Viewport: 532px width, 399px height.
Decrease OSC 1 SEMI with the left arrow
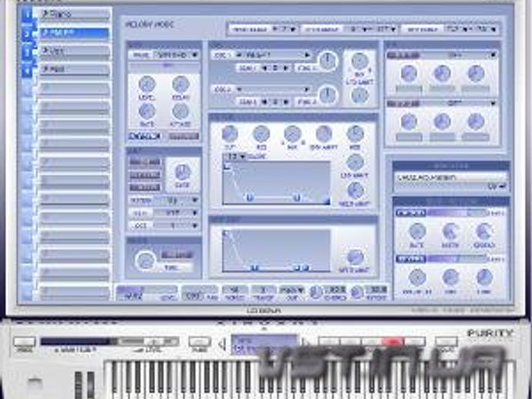tap(264, 68)
